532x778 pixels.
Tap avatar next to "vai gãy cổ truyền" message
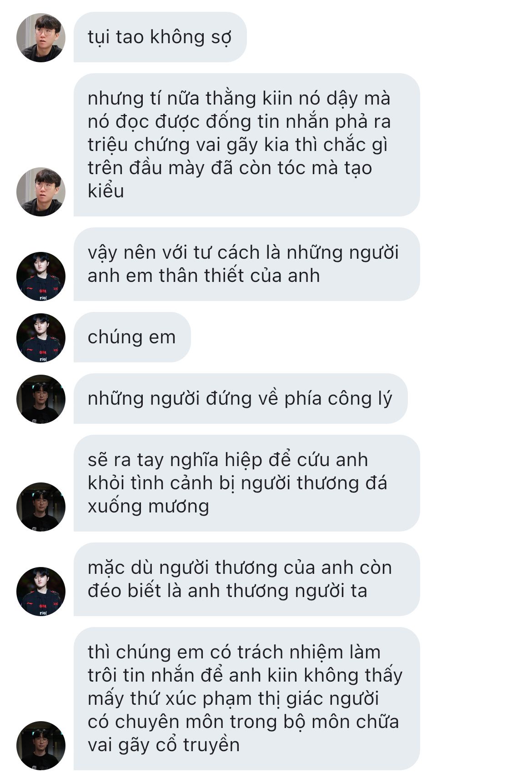[41, 745]
